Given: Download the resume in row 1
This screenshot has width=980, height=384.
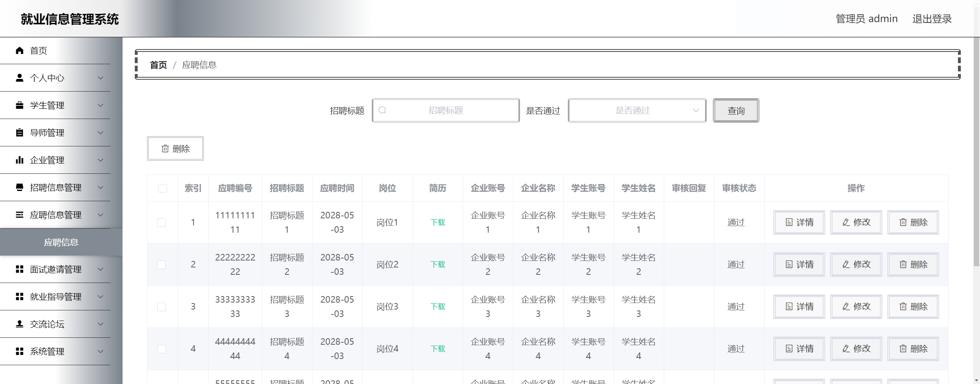Looking at the screenshot, I should [x=438, y=222].
